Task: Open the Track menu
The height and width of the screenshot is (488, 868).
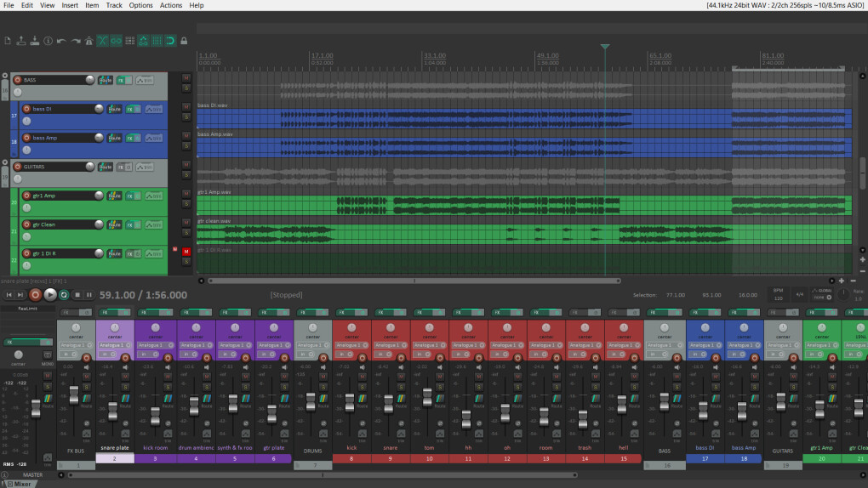Action: 114,5
